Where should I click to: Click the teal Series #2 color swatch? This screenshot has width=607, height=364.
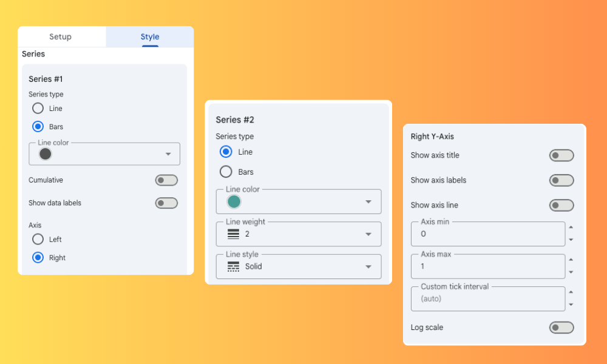click(x=234, y=202)
